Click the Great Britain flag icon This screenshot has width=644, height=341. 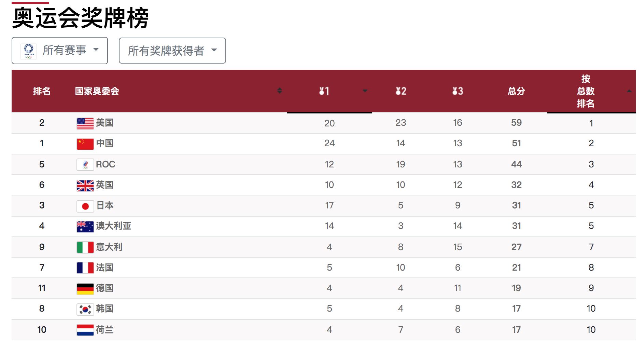pos(85,186)
